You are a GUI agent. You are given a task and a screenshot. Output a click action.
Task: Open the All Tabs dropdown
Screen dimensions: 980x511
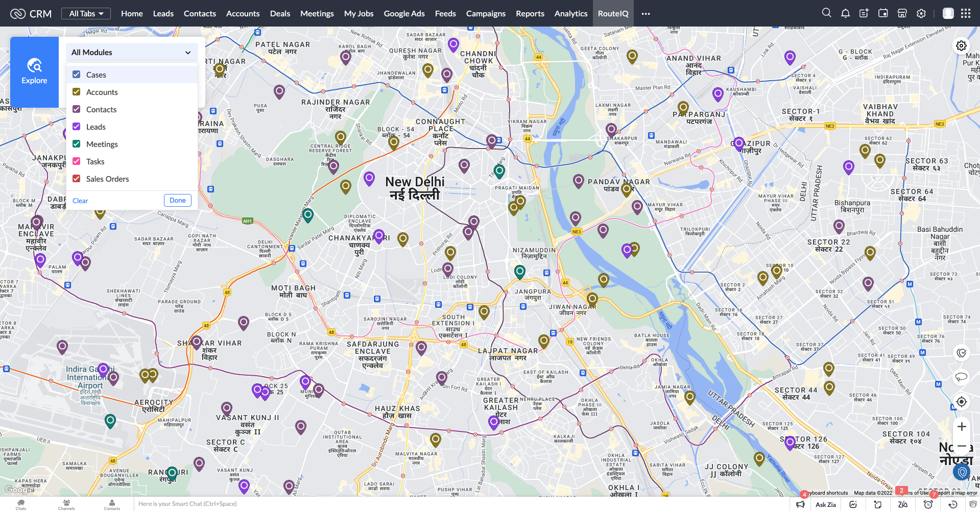pos(86,13)
